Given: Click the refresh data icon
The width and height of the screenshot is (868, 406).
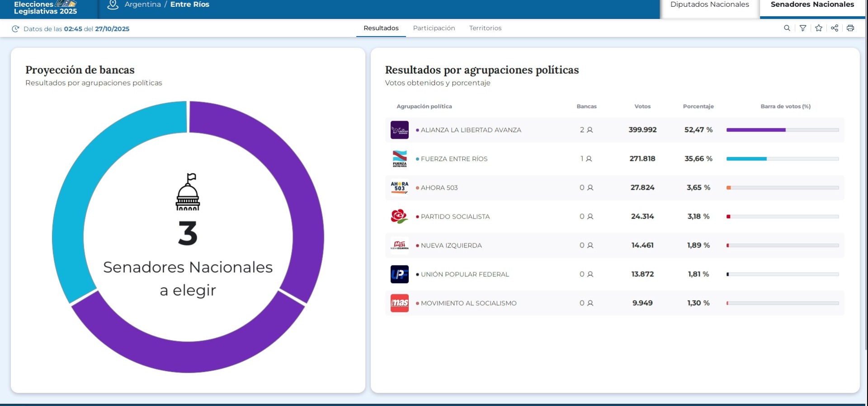Looking at the screenshot, I should click(x=15, y=29).
